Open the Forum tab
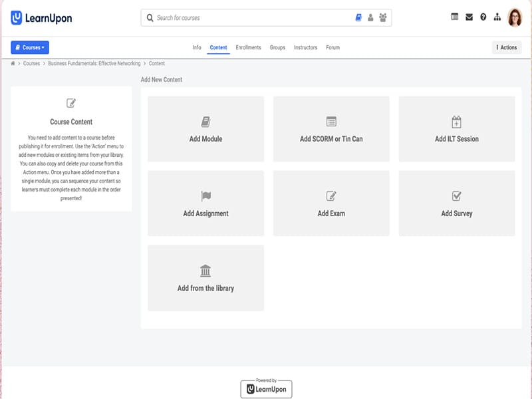Viewport: 532px width, 399px height. pyautogui.click(x=332, y=47)
